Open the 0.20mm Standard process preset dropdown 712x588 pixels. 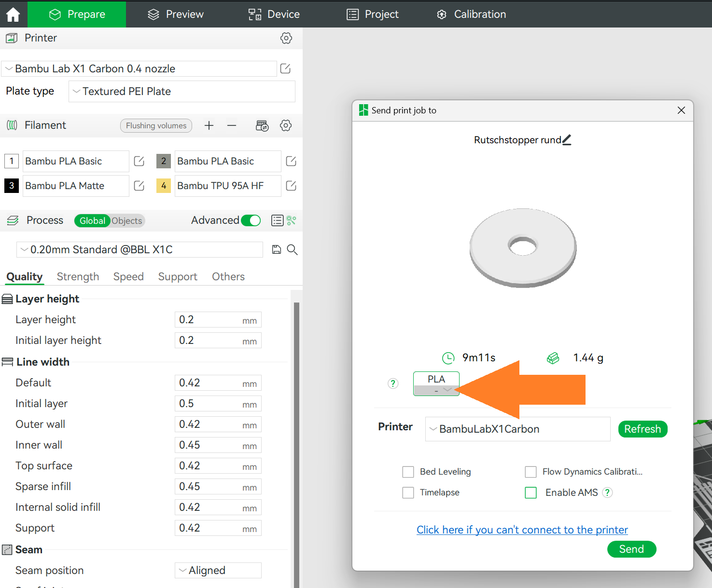[x=140, y=249]
